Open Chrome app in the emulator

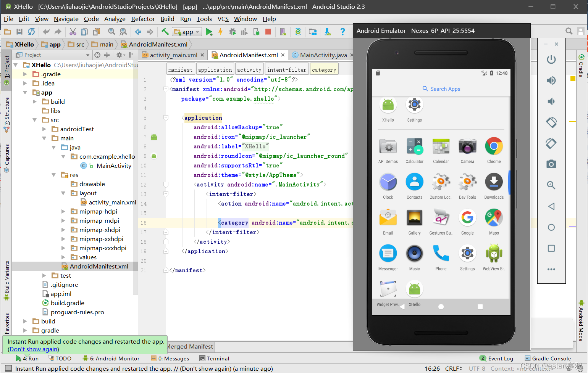(494, 150)
